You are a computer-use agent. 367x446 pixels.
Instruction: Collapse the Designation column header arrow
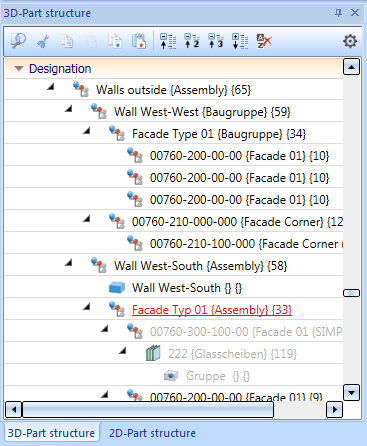[19, 69]
